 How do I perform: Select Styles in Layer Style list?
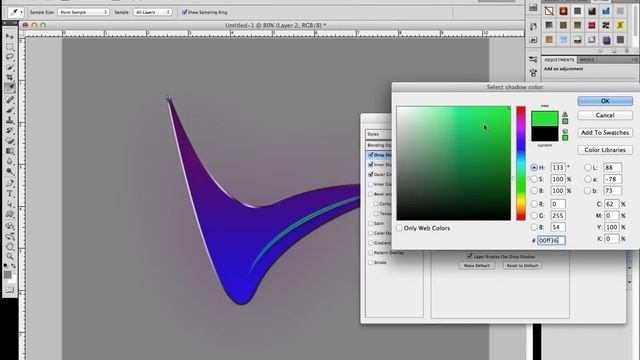[378, 134]
